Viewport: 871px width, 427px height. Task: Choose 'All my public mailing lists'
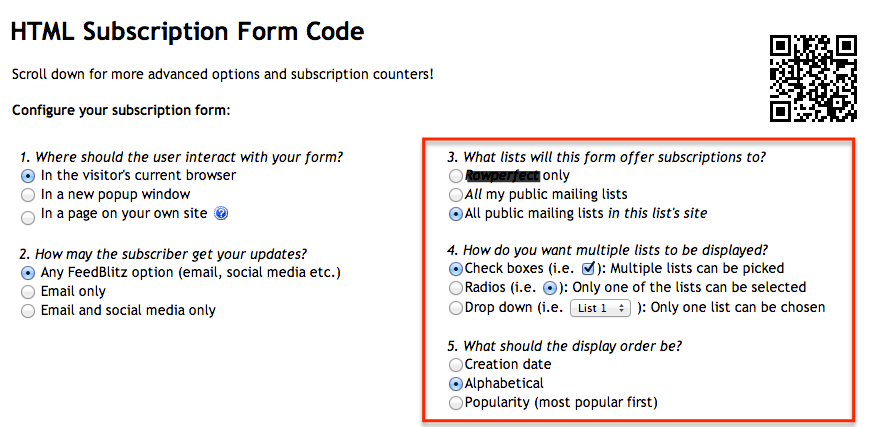(x=456, y=194)
